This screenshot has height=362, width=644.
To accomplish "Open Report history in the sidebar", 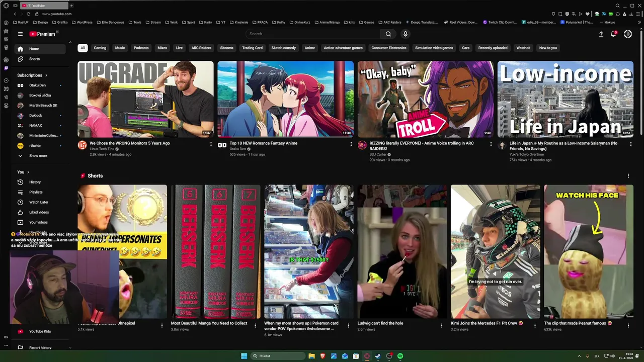I will coord(40,347).
